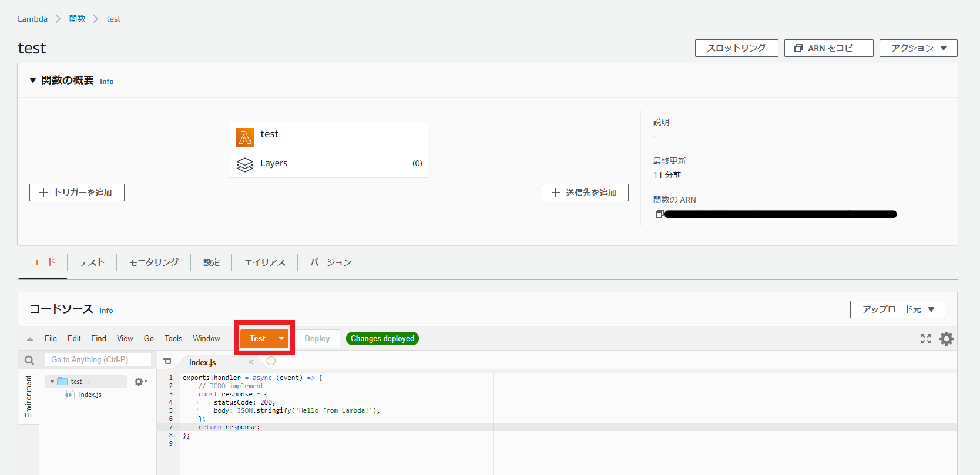Run the orange Test button
The height and width of the screenshot is (475, 980).
click(x=257, y=339)
